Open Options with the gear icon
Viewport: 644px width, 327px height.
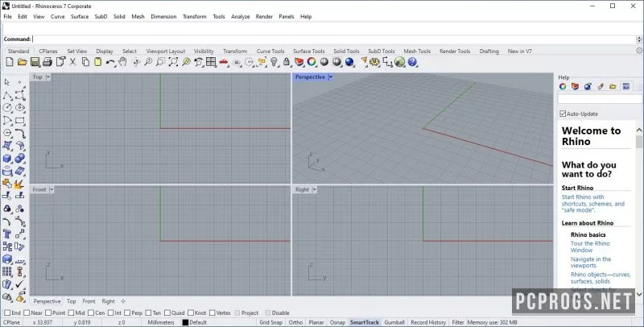click(374, 62)
